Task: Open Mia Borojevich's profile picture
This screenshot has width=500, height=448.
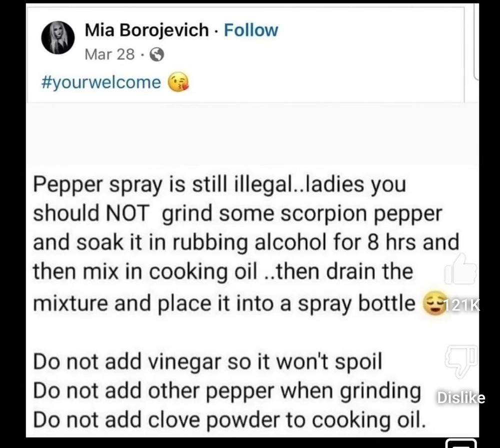Action: pyautogui.click(x=58, y=37)
